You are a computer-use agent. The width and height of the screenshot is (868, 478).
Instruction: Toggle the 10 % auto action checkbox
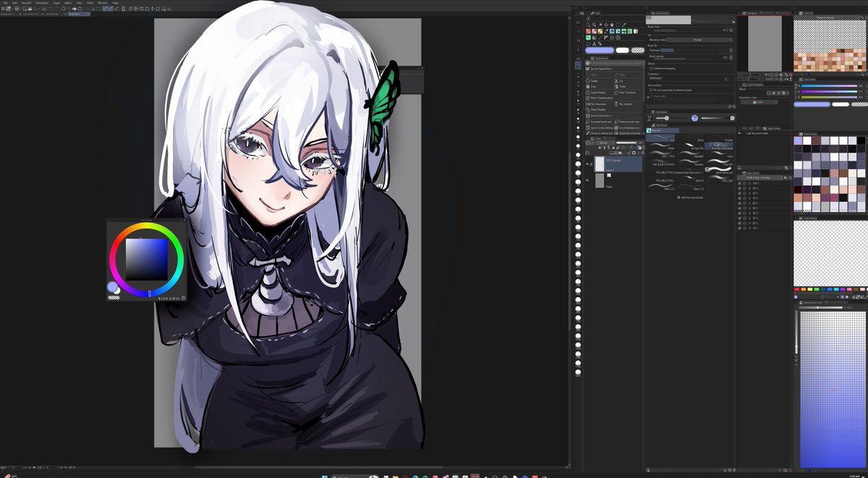[739, 229]
